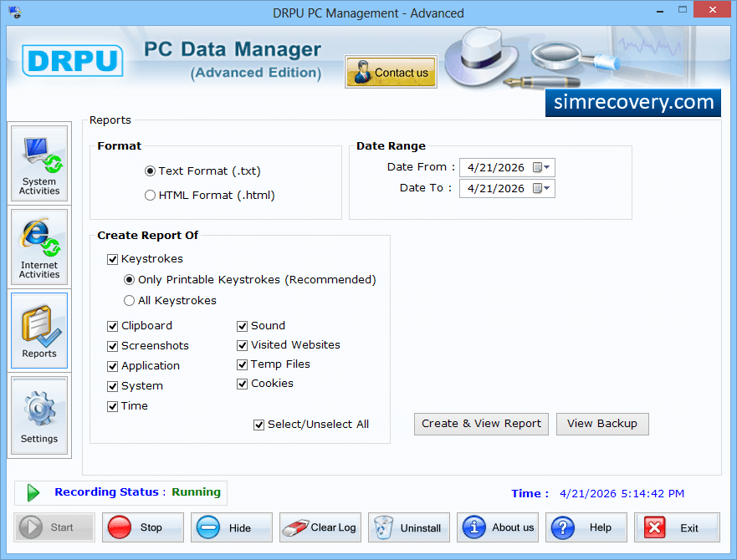Open Settings gear icon in sidebar

(39, 408)
